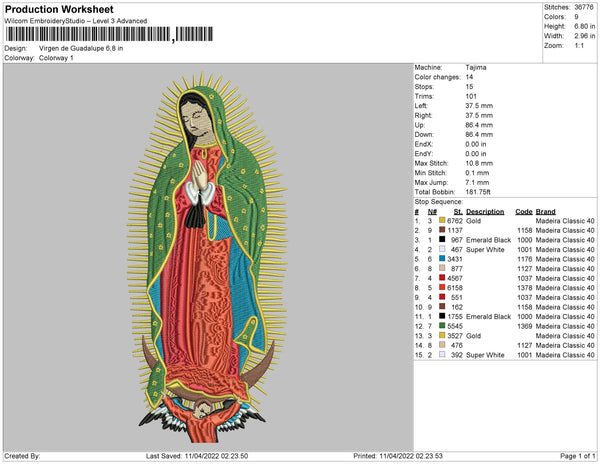The height and width of the screenshot is (464, 600).
Task: Select the 'Up:' label
Action: tap(420, 125)
